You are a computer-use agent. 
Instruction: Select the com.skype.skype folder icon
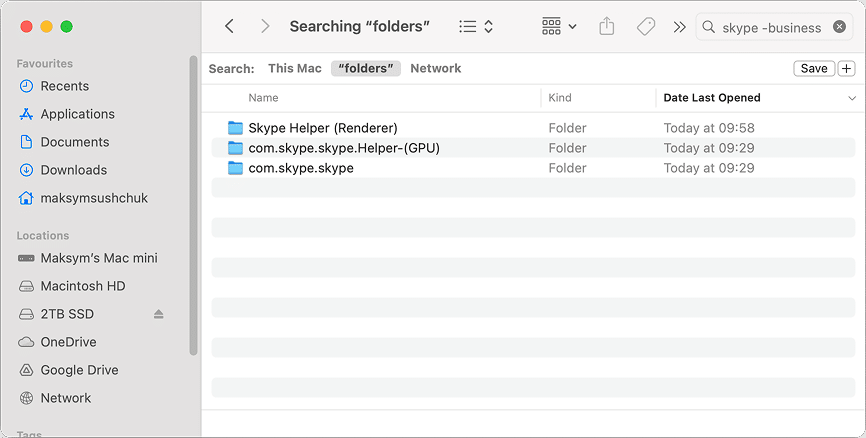click(235, 168)
